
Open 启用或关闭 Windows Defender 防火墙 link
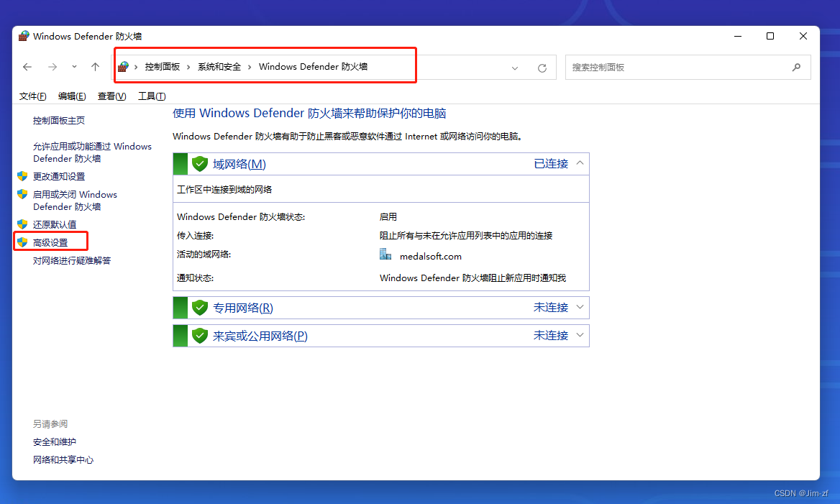pos(75,201)
